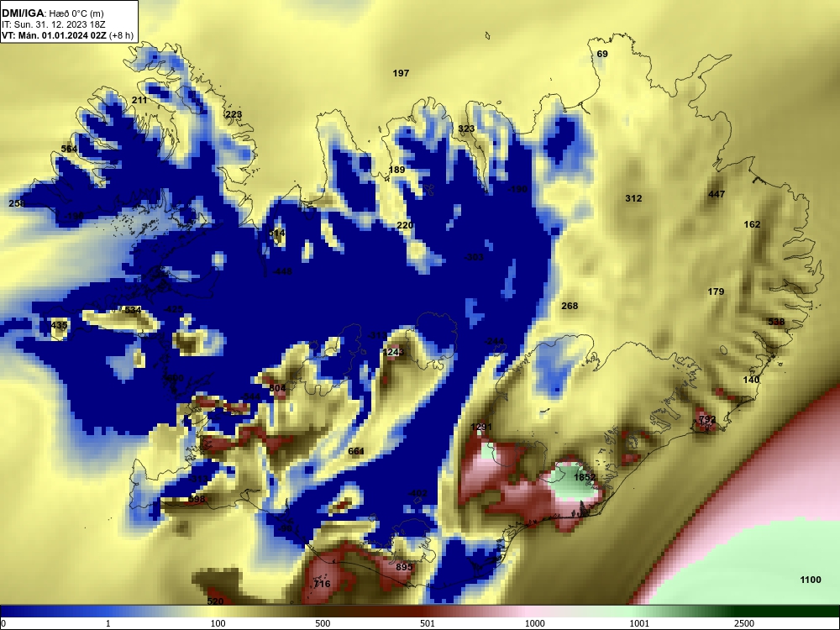Click the value 520 near the bottom edge
The height and width of the screenshot is (630, 840).
(x=215, y=601)
